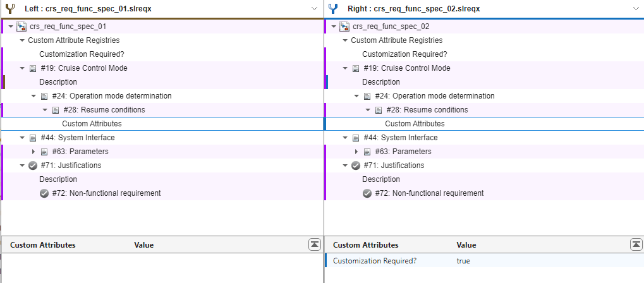
Task: Select #28: Resume conditions in right tree
Action: click(427, 110)
